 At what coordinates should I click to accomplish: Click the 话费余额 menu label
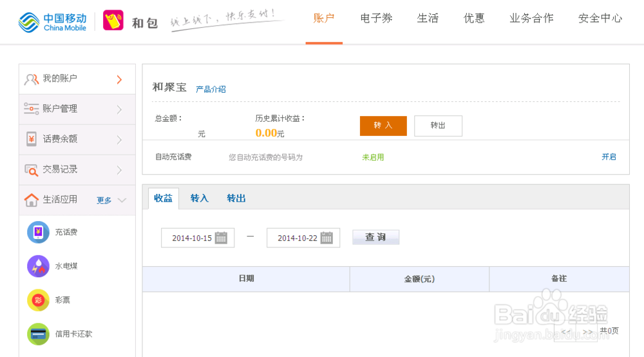(x=60, y=139)
